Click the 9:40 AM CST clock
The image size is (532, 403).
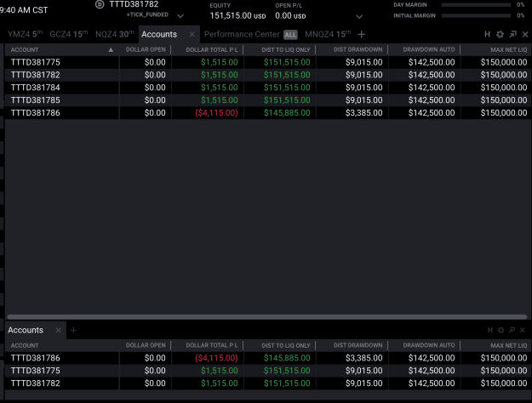[x=24, y=10]
